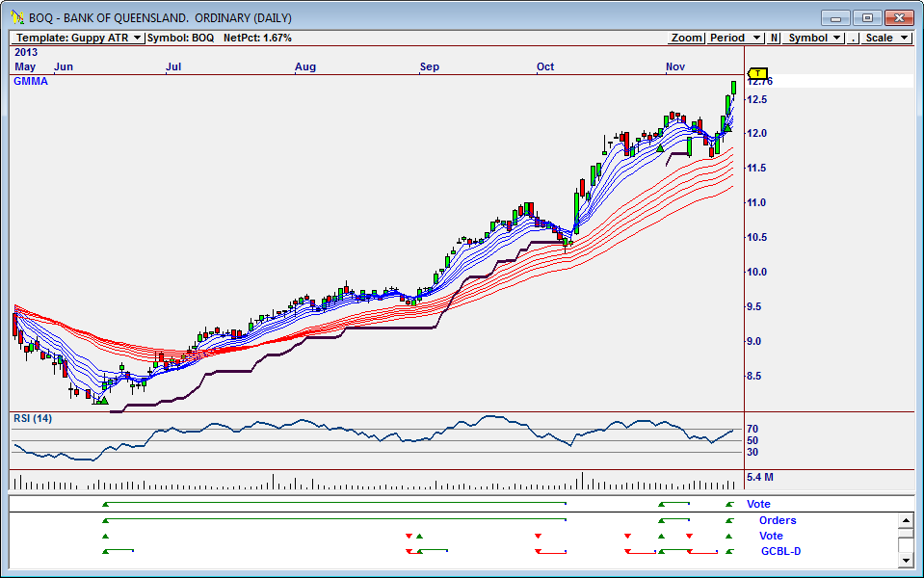Screen dimensions: 924x578
Task: Click the NetPct: 1.67% value
Action: pos(257,38)
